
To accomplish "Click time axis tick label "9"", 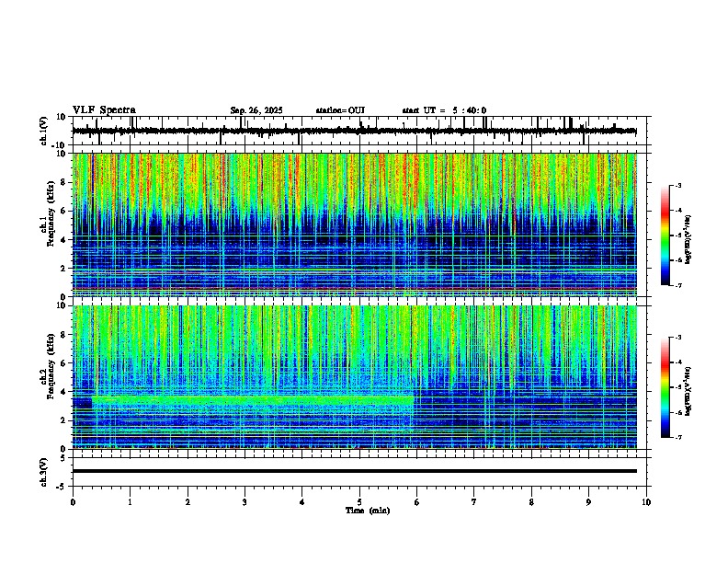I will [x=588, y=502].
